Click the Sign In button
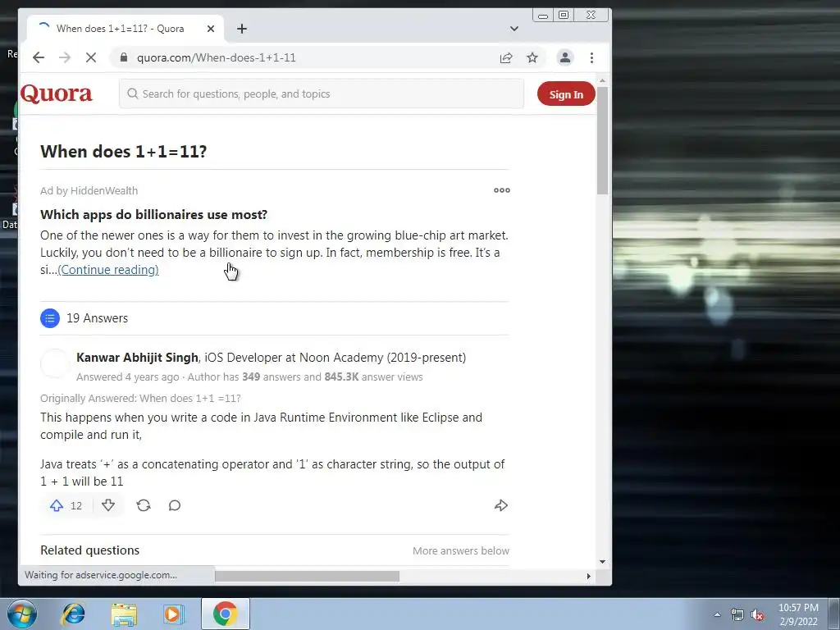 566,94
